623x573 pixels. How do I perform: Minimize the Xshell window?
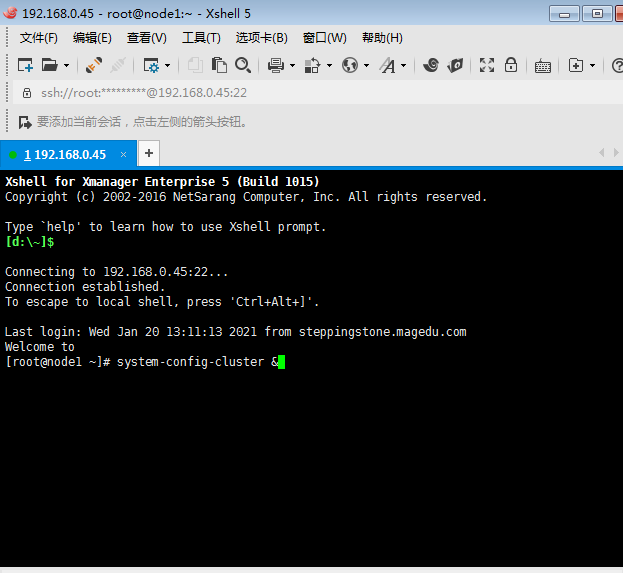[564, 14]
